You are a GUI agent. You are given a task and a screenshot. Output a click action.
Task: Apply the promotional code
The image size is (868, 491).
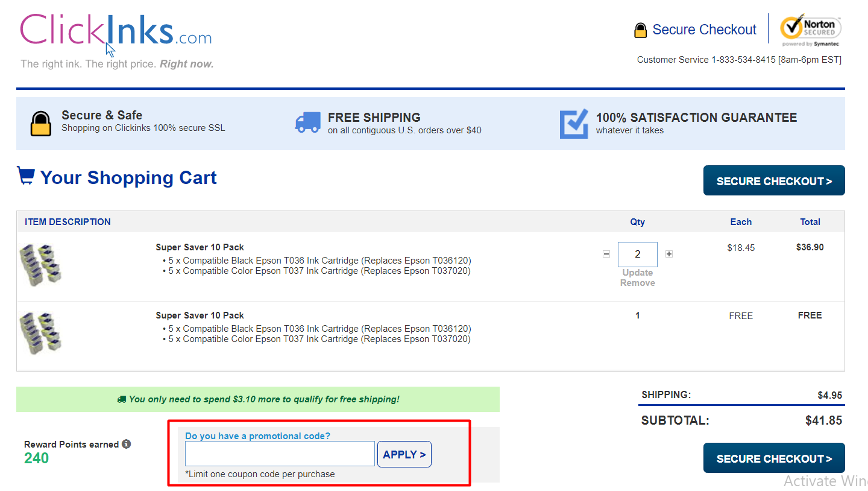404,454
